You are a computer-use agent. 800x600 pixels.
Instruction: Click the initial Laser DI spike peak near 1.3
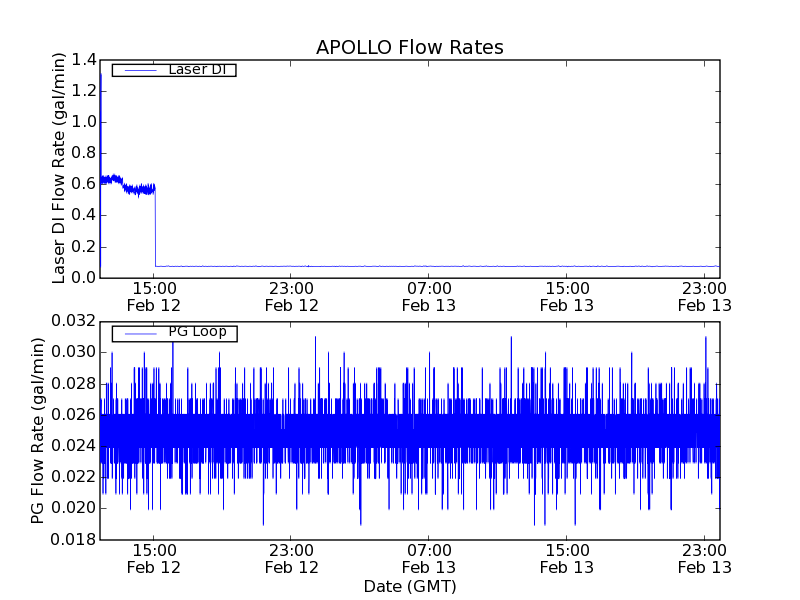pos(101,75)
